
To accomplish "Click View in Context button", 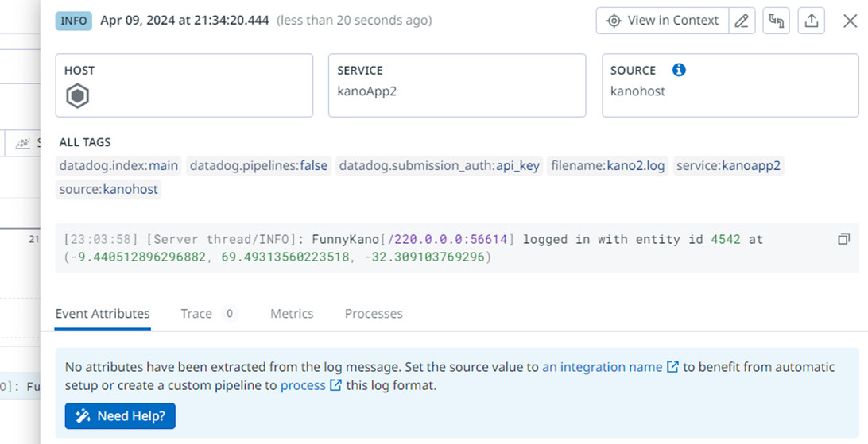I will 663,21.
